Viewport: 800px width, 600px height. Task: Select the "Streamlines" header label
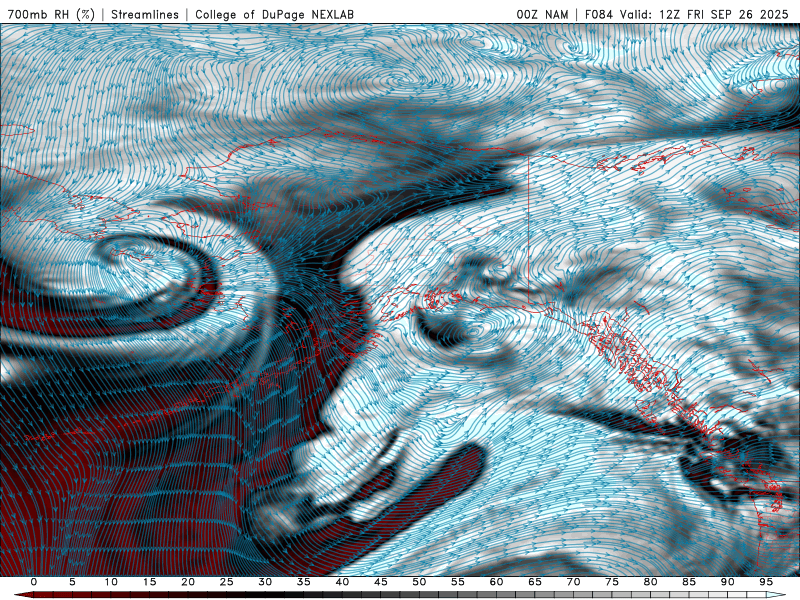point(145,14)
